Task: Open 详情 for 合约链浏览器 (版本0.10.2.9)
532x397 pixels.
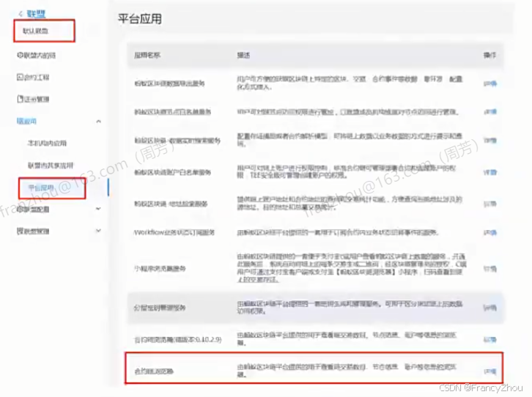Action: point(490,339)
